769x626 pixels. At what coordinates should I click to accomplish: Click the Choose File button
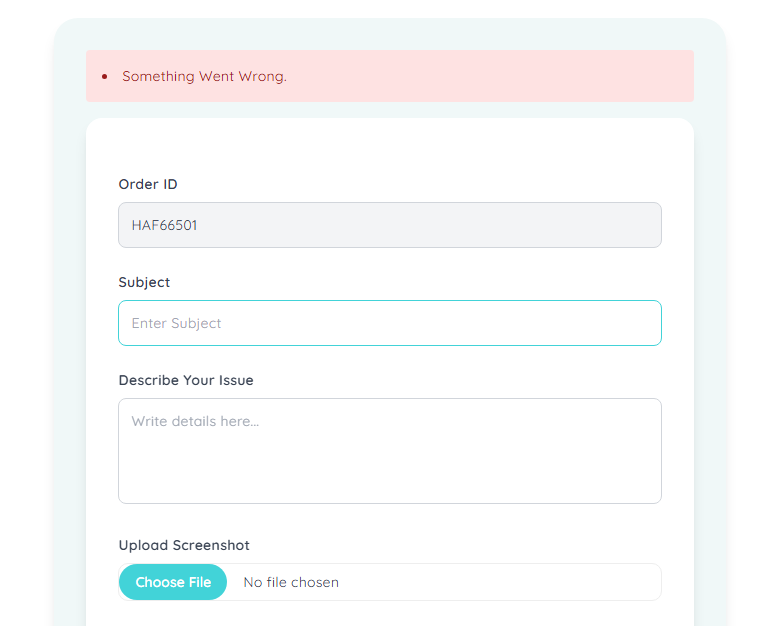(x=173, y=582)
